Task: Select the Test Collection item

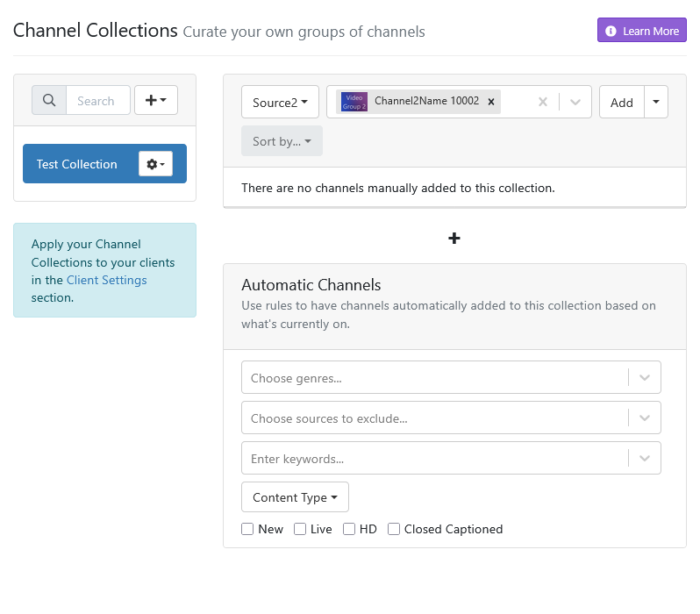Action: coord(77,164)
